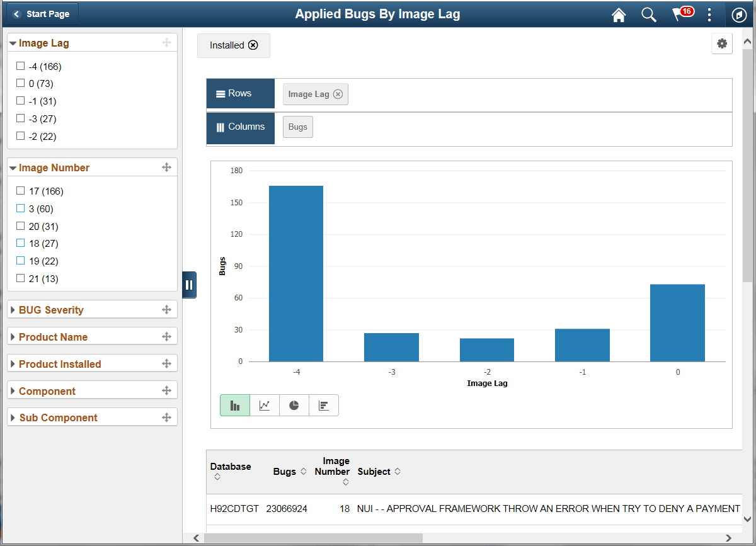
Task: Collapse the Image Lag facet
Action: pyautogui.click(x=13, y=43)
